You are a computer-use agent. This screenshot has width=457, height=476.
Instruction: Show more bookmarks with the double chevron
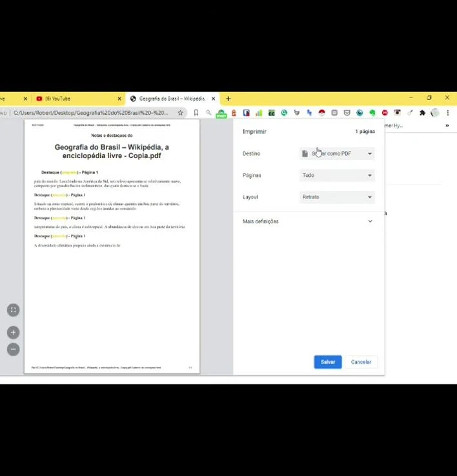click(x=447, y=125)
